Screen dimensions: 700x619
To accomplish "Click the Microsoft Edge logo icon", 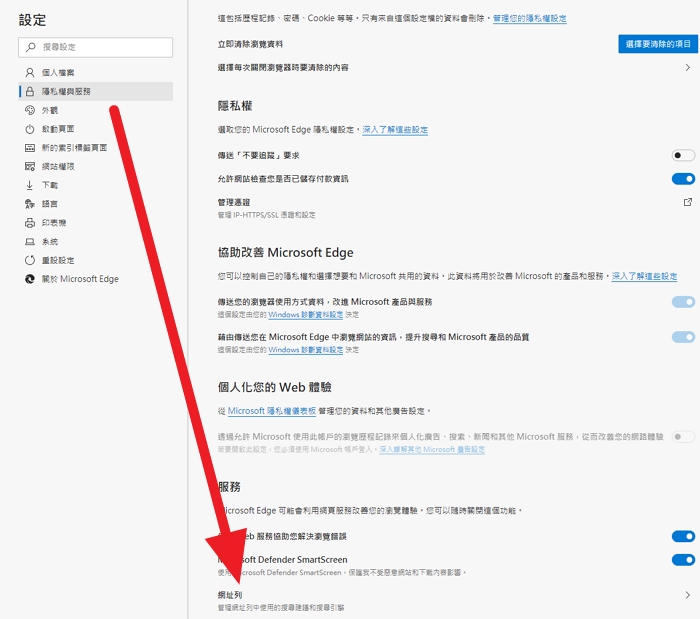I will point(29,279).
